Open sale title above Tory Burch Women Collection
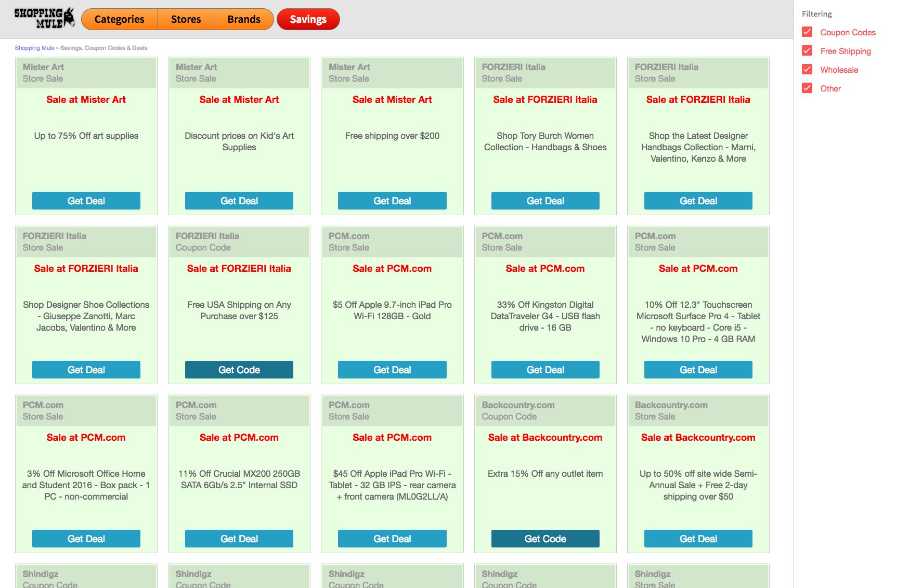Image resolution: width=922 pixels, height=588 pixels. 546,100
